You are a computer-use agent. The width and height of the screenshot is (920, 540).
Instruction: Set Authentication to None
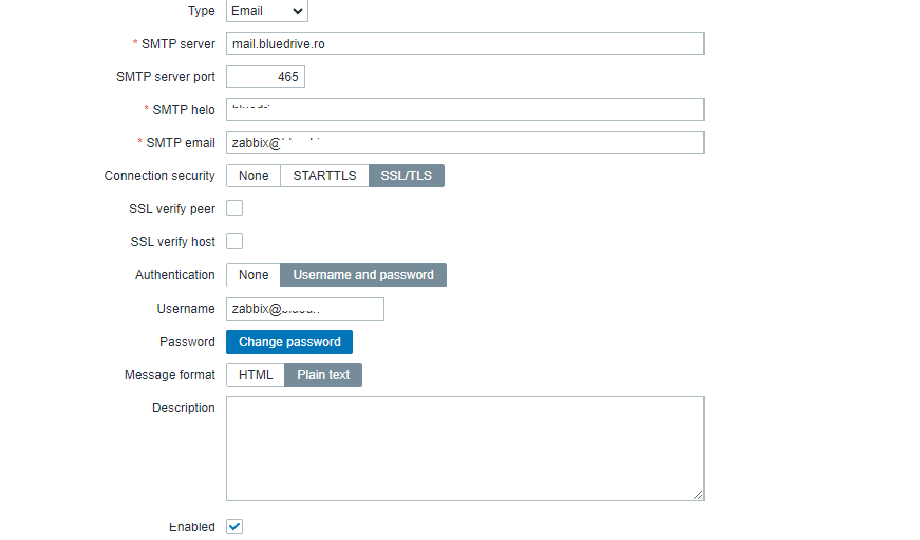click(254, 275)
